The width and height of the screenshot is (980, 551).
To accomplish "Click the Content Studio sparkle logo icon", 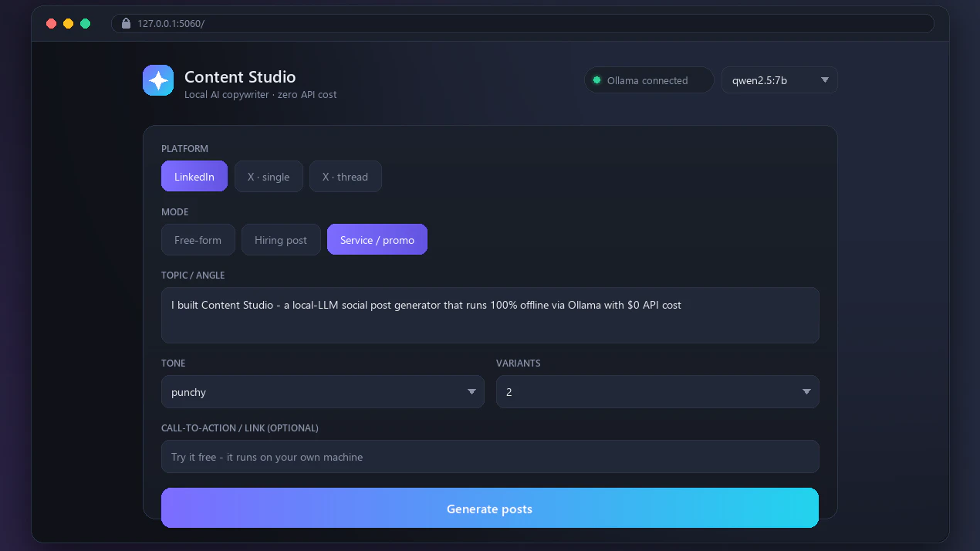I will (x=158, y=80).
